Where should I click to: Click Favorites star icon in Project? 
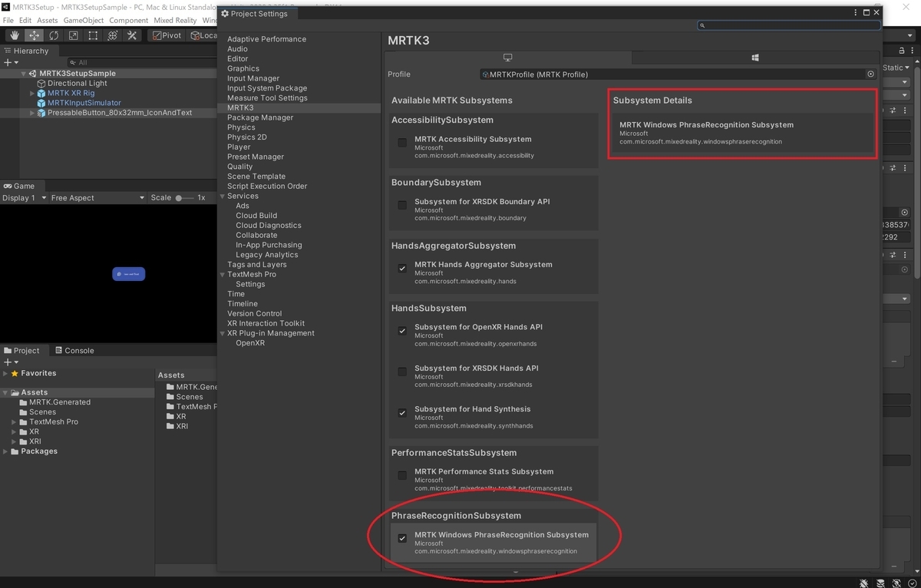pyautogui.click(x=15, y=373)
